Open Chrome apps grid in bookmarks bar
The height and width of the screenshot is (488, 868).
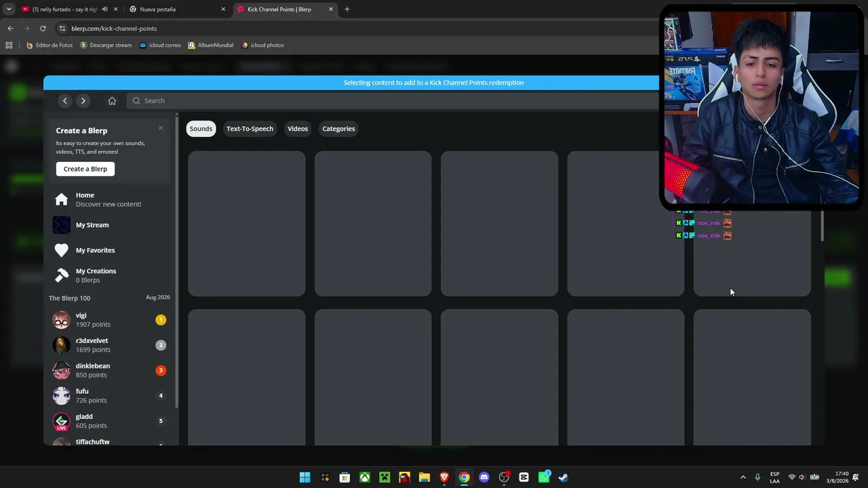(x=9, y=45)
